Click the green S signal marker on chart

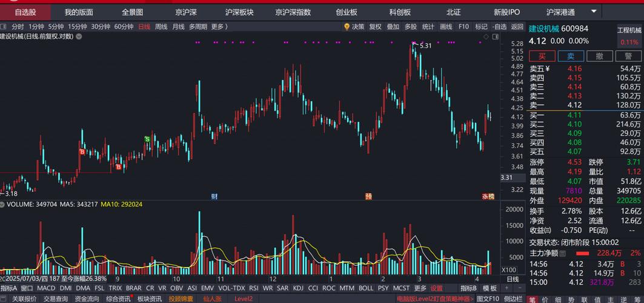147,139
